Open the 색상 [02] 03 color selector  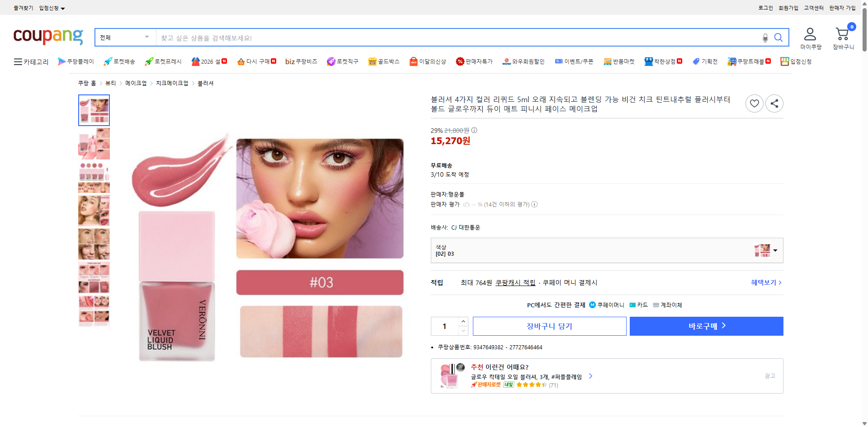(x=607, y=250)
